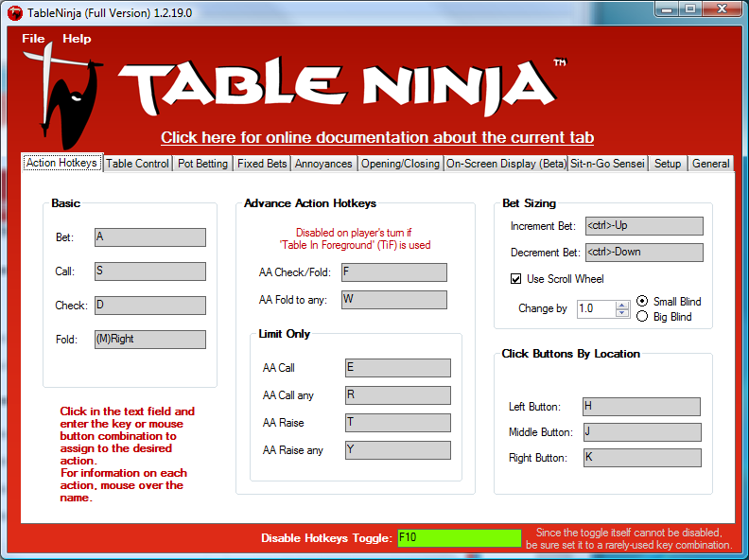The height and width of the screenshot is (560, 749).
Task: Select the Small Blind radio button
Action: coord(643,302)
